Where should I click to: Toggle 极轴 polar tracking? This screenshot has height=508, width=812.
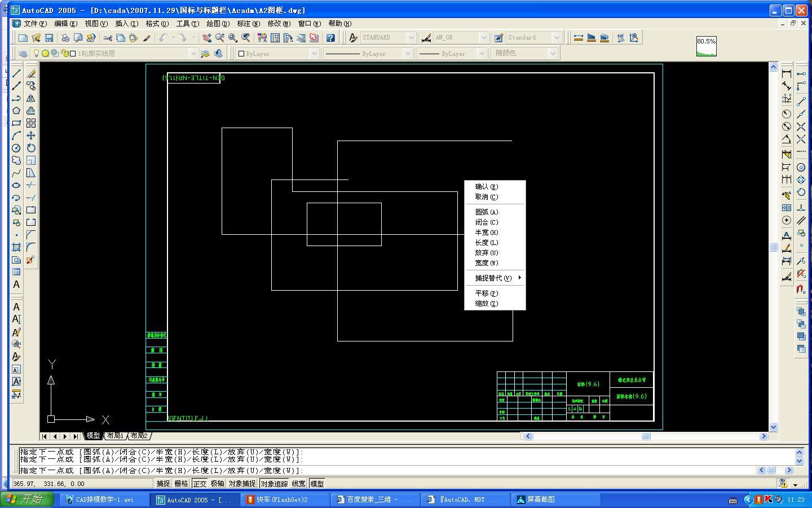click(x=218, y=484)
